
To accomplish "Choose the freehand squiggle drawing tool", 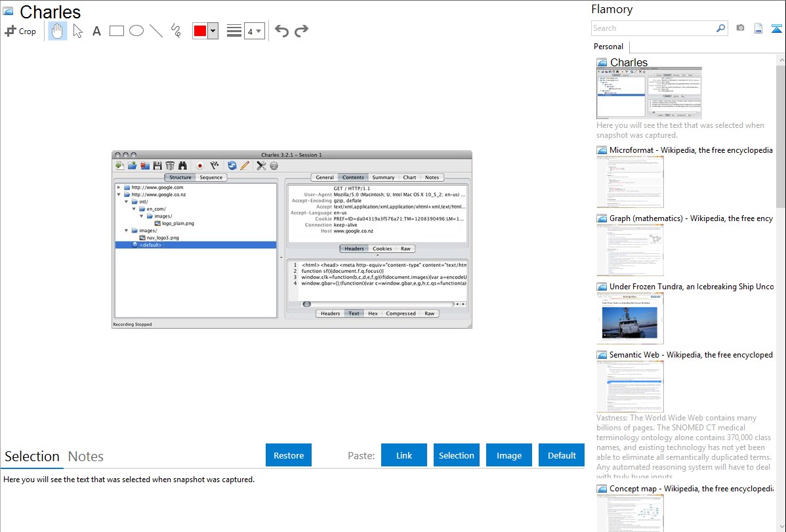I will point(176,31).
